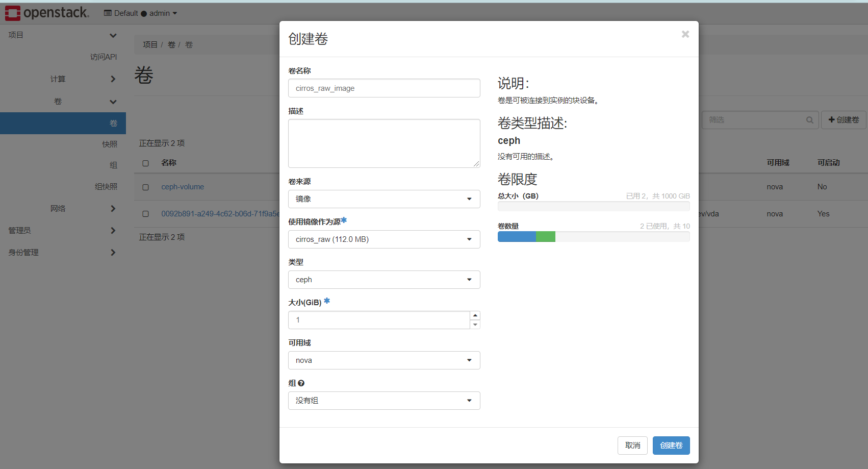868x469 pixels.
Task: Click the 总大小 (GB) quota bar
Action: click(x=594, y=206)
